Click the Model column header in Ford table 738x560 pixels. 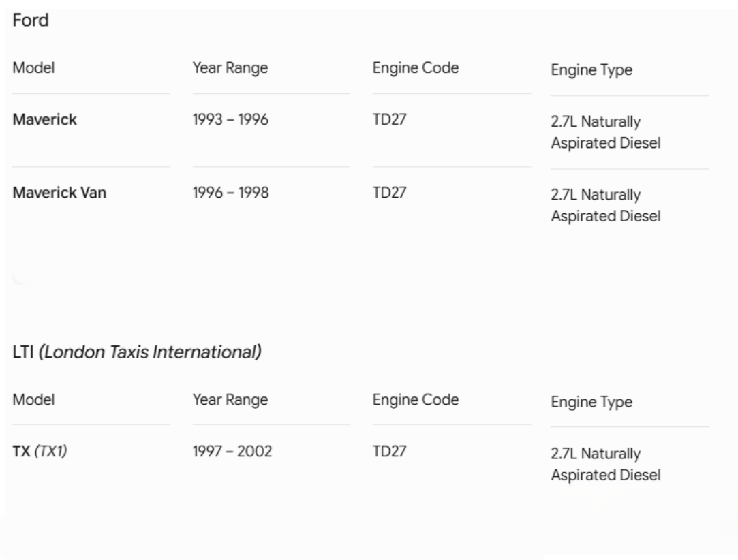tap(33, 67)
